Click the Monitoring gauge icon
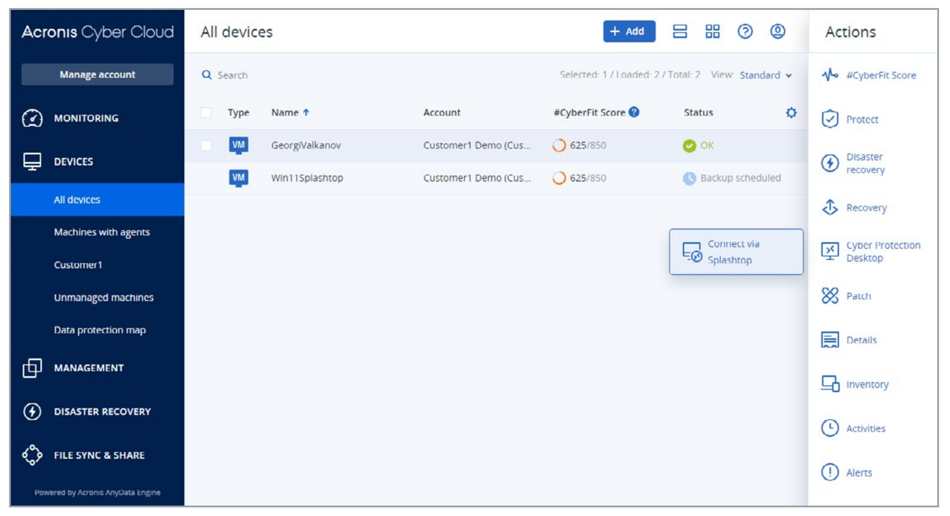This screenshot has height=516, width=950. pyautogui.click(x=32, y=118)
